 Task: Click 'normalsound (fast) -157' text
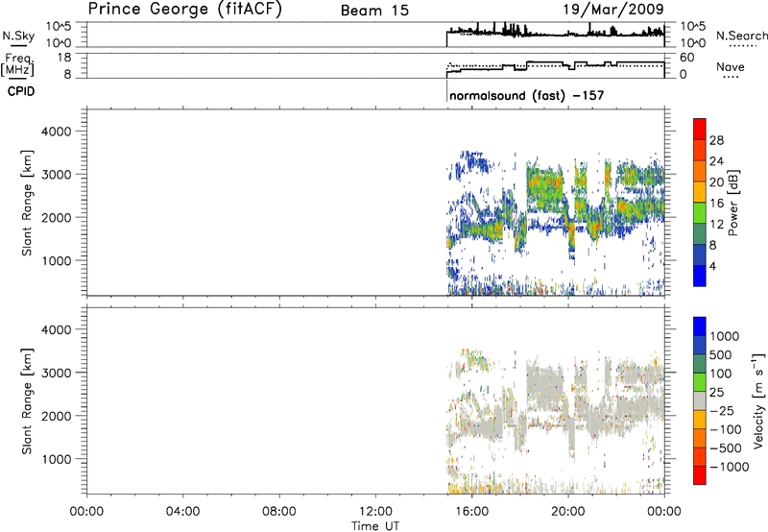pyautogui.click(x=526, y=95)
